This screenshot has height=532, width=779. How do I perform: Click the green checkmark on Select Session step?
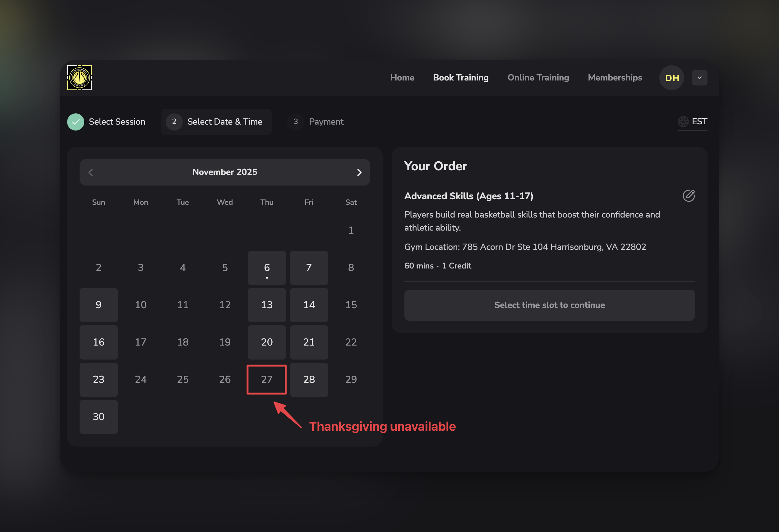point(76,122)
